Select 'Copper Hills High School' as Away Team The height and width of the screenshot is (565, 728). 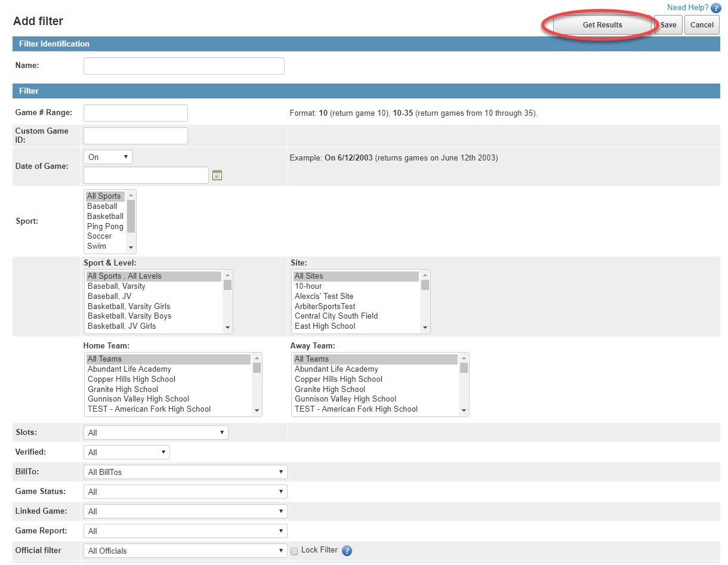[375, 379]
